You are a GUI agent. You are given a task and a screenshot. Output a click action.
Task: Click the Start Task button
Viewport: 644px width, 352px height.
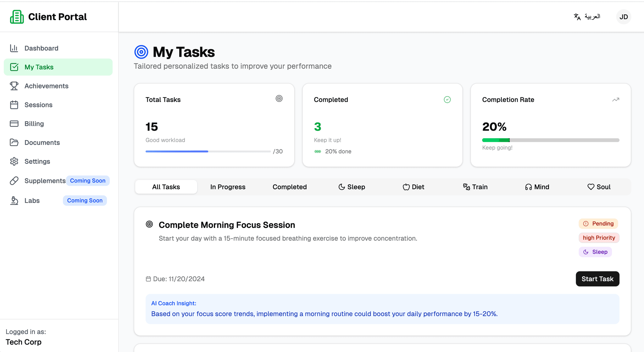pyautogui.click(x=597, y=279)
